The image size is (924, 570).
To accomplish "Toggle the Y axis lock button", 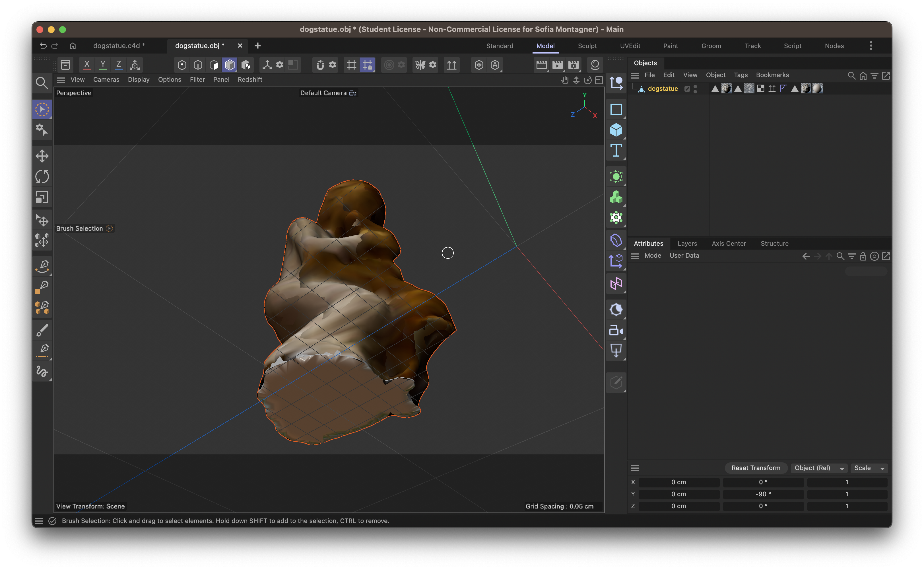I will tap(102, 64).
